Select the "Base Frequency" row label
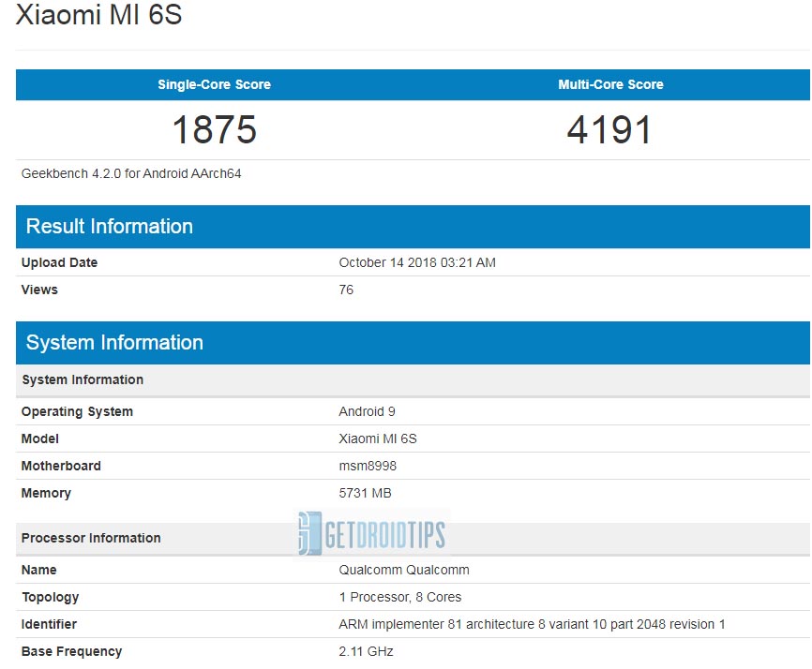The height and width of the screenshot is (669, 812). (71, 651)
